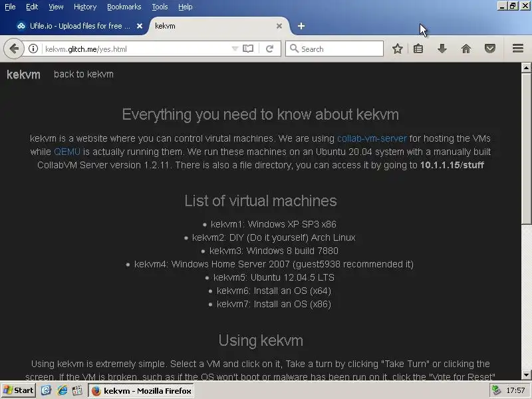Go to the Firefox home page
The height and width of the screenshot is (399, 532).
pyautogui.click(x=466, y=49)
